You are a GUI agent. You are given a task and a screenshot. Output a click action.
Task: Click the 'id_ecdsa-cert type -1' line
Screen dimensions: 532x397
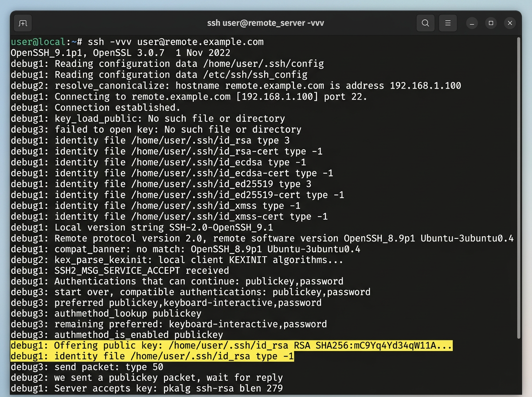click(x=172, y=173)
